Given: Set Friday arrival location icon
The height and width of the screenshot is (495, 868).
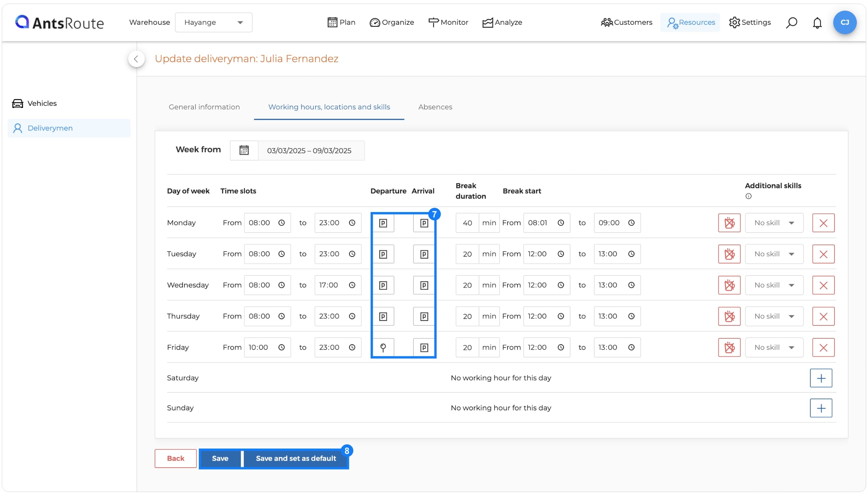Looking at the screenshot, I should [x=424, y=347].
